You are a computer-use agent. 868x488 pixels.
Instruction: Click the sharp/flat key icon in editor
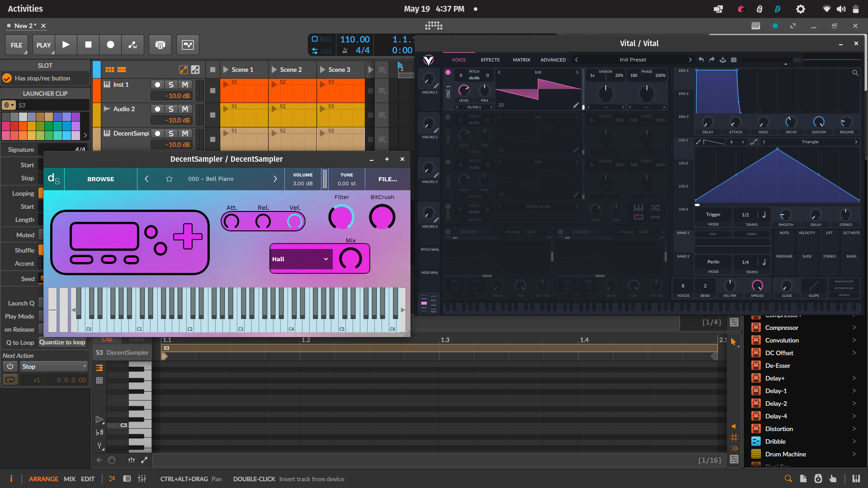click(x=99, y=432)
